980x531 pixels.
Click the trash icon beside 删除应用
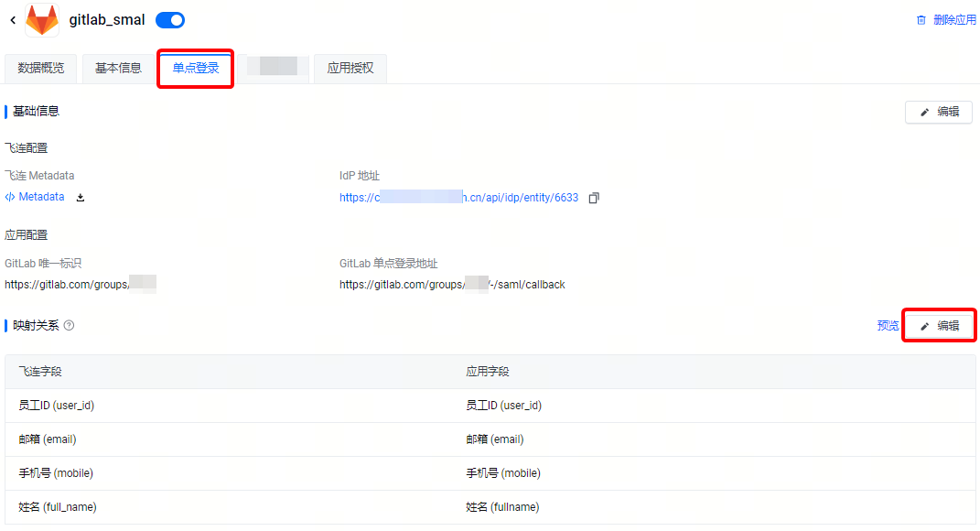[921, 20]
